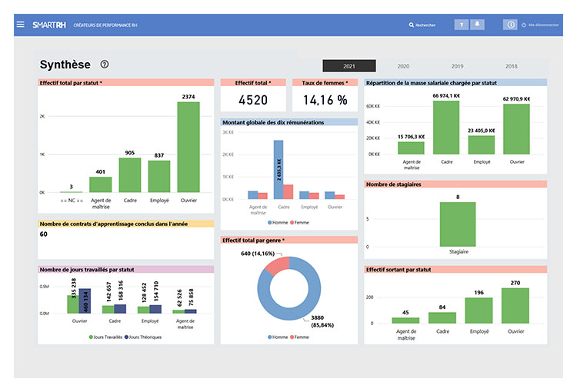Click the Synthèse page heading
The image size is (577, 392).
[65, 65]
